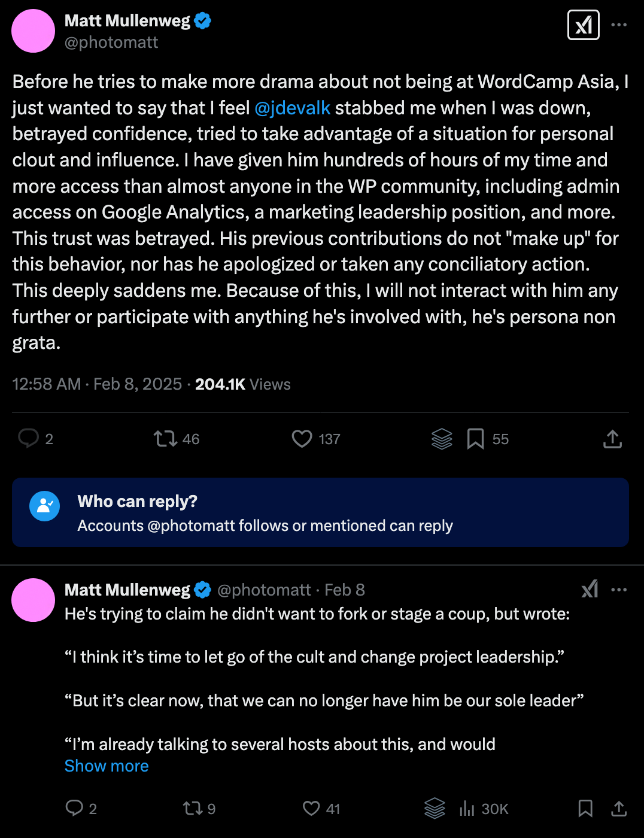Expand the reply with Show more
Screen dimensions: 644x838
click(x=106, y=766)
